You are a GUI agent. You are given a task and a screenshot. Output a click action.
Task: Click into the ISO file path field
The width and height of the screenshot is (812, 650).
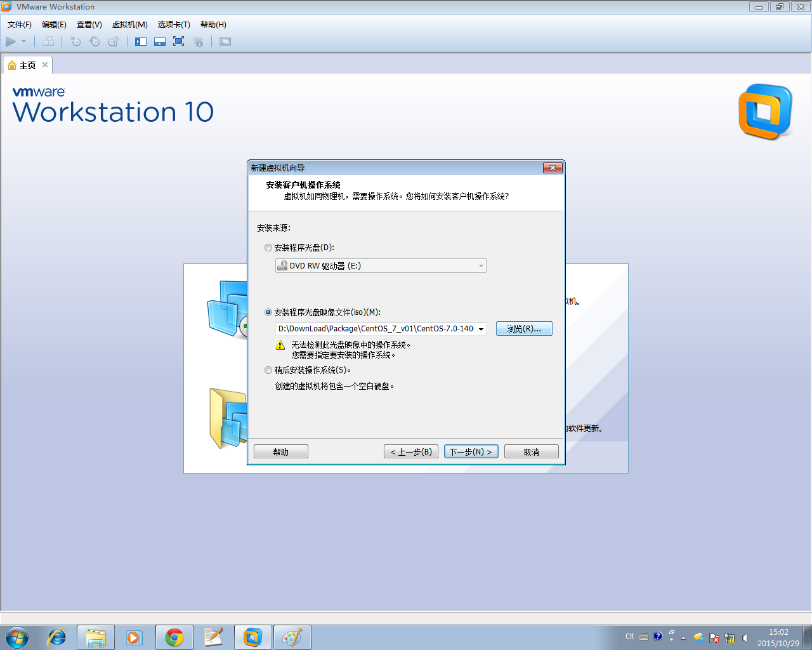376,329
